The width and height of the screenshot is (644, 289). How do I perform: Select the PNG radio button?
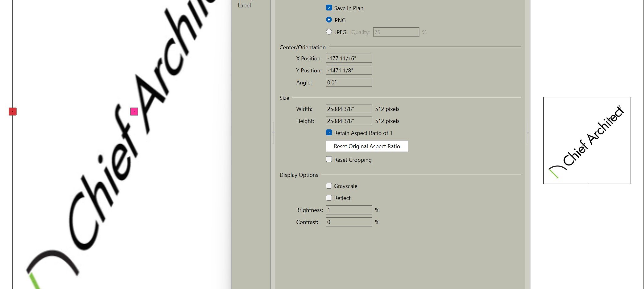(x=329, y=20)
